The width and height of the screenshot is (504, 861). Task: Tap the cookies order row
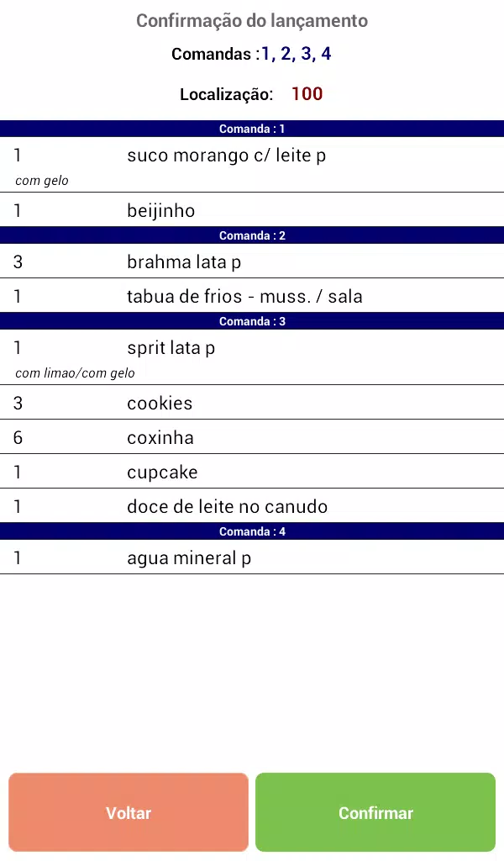point(252,402)
